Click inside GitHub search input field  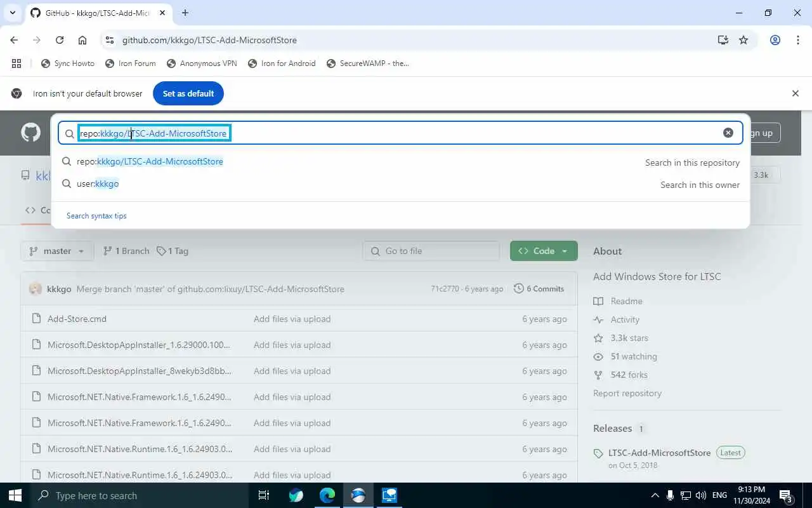tap(400, 133)
